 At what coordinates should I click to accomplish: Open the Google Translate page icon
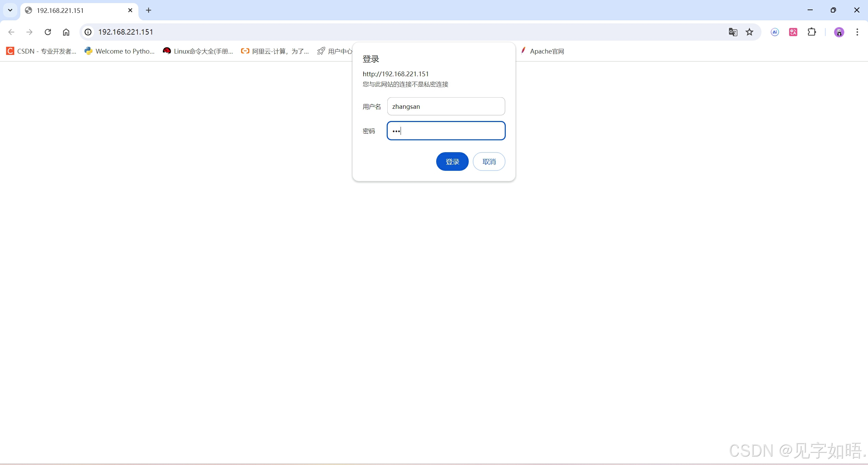(x=733, y=32)
